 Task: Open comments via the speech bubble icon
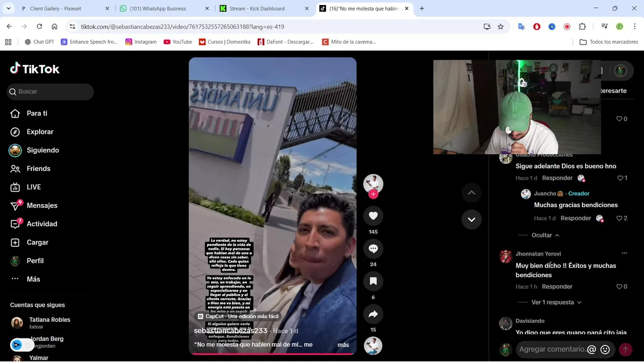click(373, 248)
